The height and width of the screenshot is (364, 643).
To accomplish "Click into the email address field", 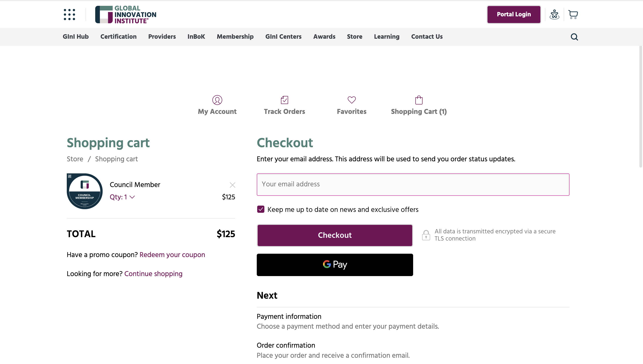I will [x=413, y=185].
